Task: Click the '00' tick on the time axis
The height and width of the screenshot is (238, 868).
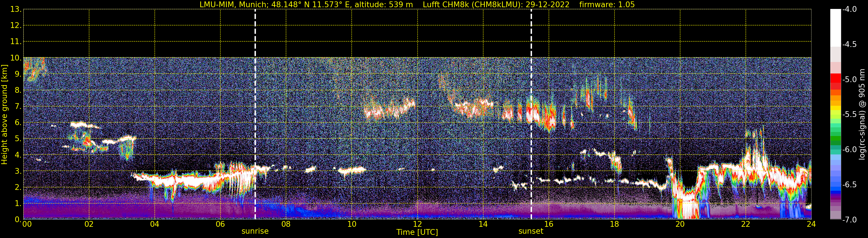Action: click(27, 224)
